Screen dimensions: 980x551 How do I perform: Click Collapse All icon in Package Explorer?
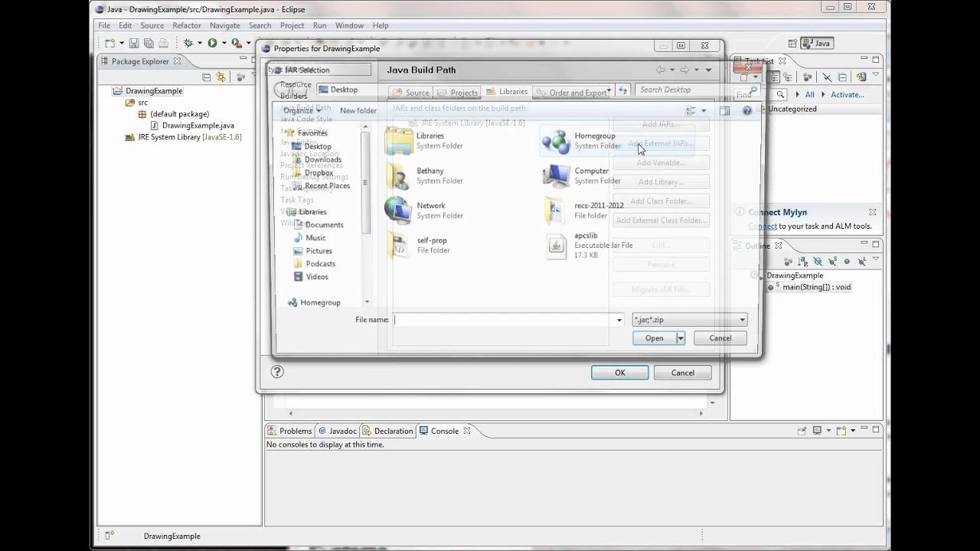pos(207,77)
